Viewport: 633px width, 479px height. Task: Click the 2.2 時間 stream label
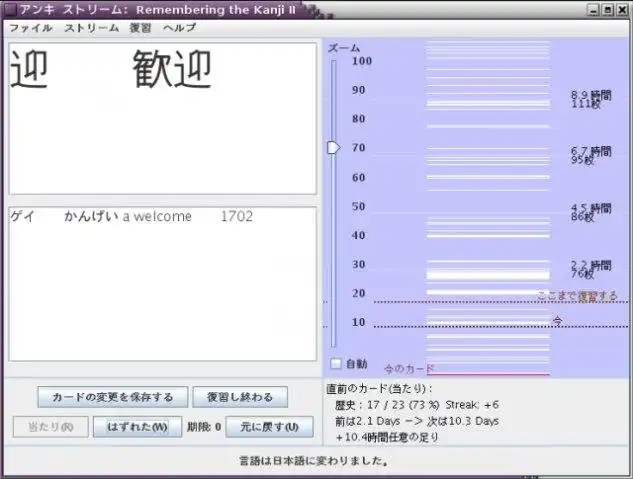(x=591, y=265)
